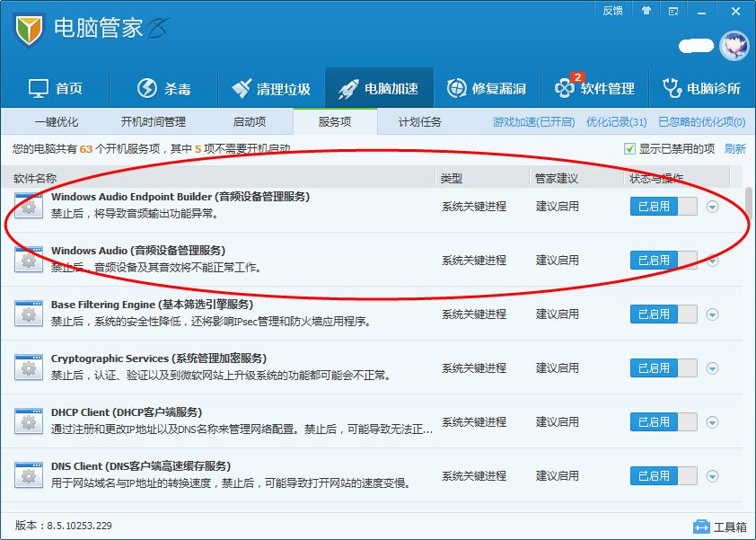Toggle Windows Audio service 已启用 switch
Viewport: 756px width, 540px height.
664,261
